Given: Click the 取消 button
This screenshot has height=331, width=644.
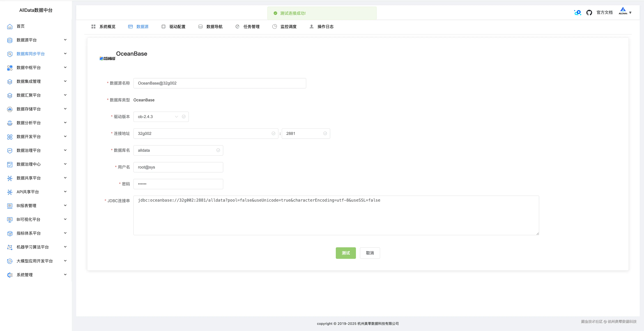Looking at the screenshot, I should click(369, 253).
